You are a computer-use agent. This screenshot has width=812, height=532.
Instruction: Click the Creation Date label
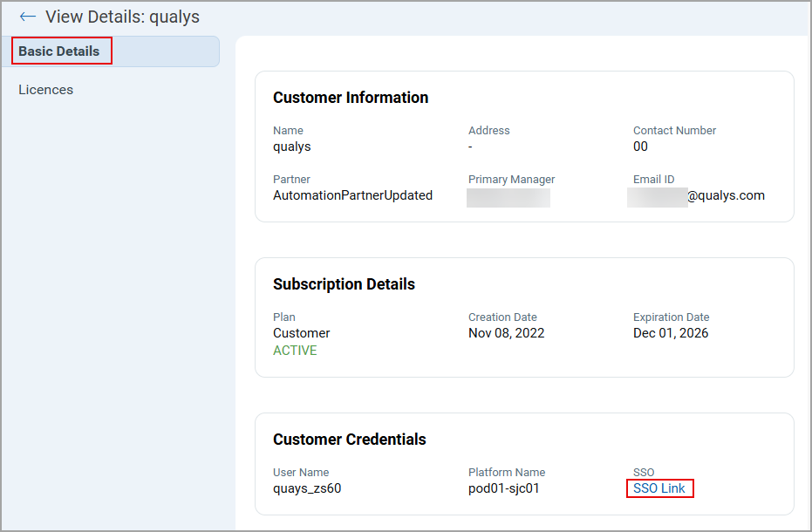tap(502, 317)
